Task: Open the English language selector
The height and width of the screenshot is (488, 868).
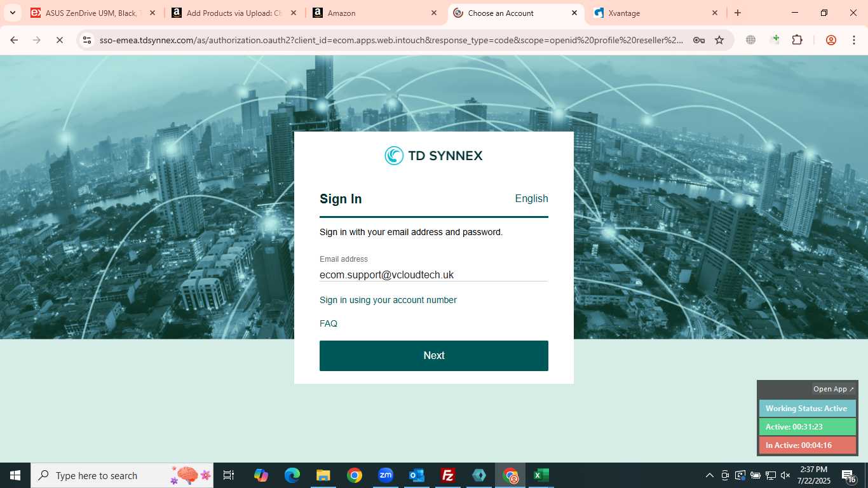Action: click(x=531, y=198)
